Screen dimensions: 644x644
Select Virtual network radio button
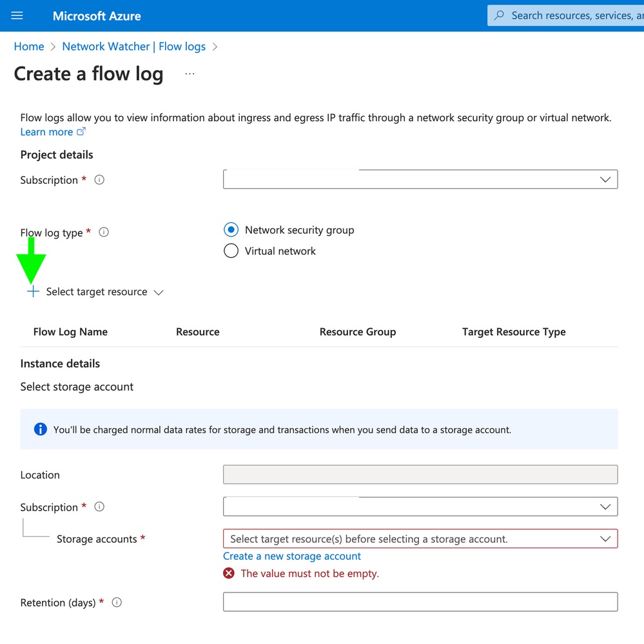(x=231, y=251)
